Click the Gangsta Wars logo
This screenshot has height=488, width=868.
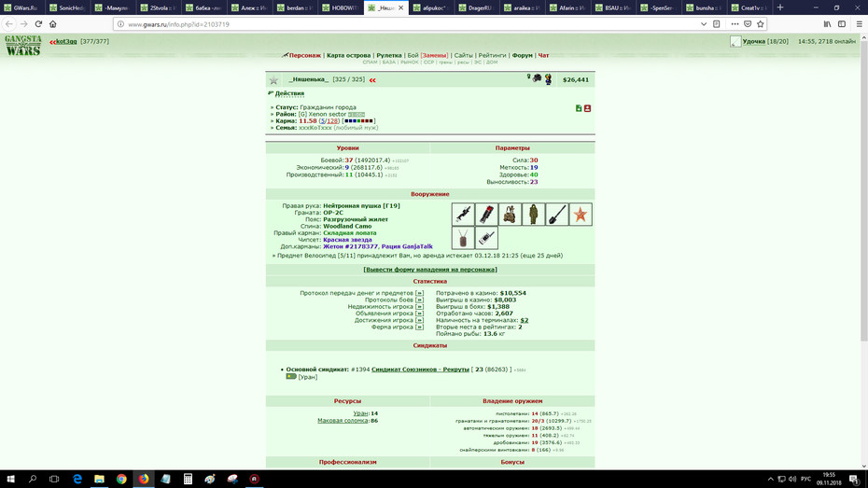click(23, 46)
